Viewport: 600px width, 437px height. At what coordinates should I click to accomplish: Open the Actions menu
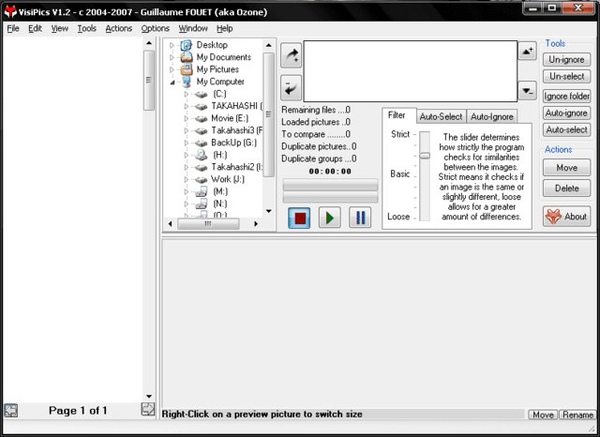pos(119,28)
